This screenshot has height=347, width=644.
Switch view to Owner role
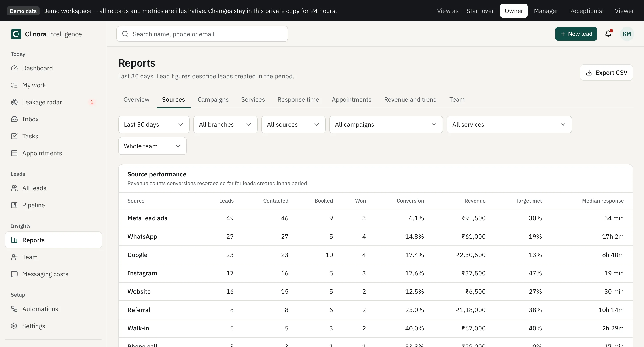point(514,11)
